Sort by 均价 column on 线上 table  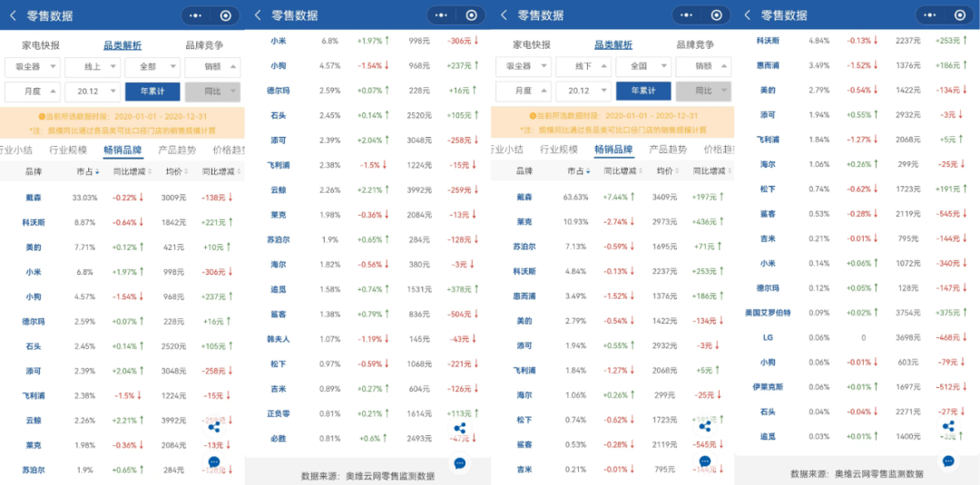pos(176,171)
